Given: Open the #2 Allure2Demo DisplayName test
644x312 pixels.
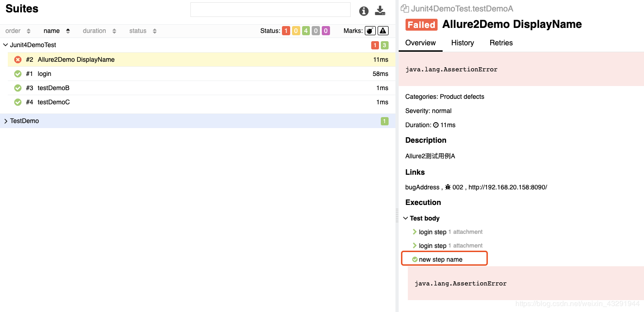Looking at the screenshot, I should coord(201,59).
